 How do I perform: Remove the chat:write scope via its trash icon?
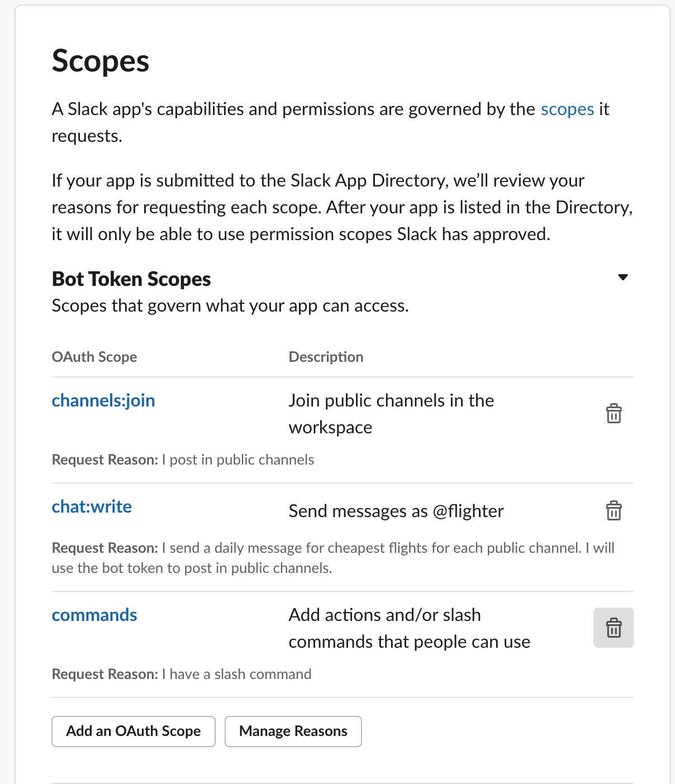click(x=614, y=511)
